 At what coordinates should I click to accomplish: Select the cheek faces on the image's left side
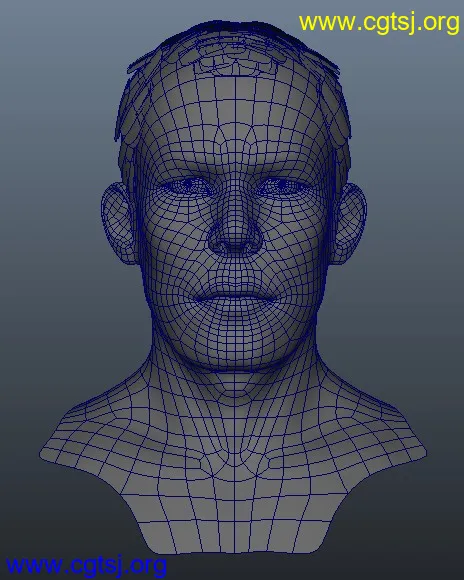174,252
